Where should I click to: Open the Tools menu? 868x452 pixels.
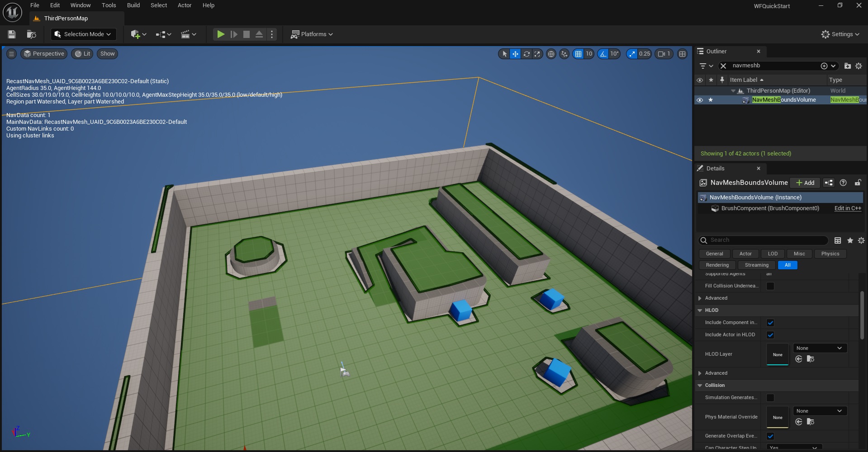[x=109, y=5]
